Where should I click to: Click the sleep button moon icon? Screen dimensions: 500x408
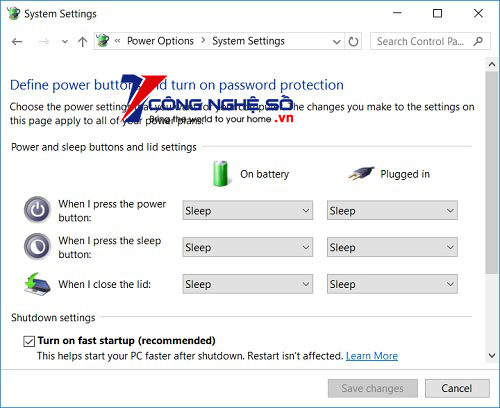(37, 247)
